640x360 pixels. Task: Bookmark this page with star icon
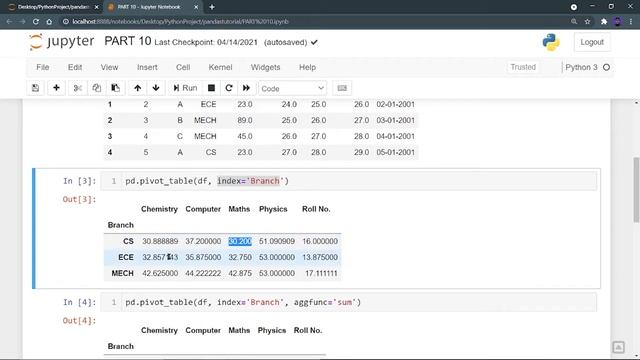tap(587, 22)
